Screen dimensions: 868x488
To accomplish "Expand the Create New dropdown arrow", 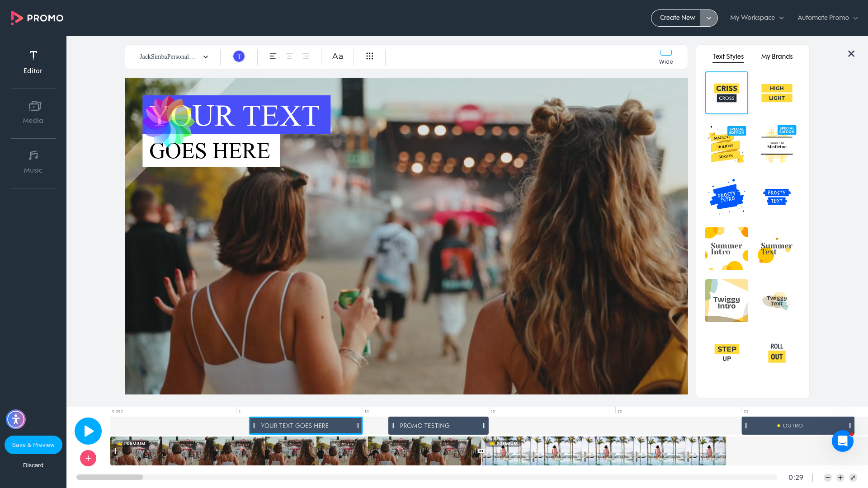I will 709,18.
